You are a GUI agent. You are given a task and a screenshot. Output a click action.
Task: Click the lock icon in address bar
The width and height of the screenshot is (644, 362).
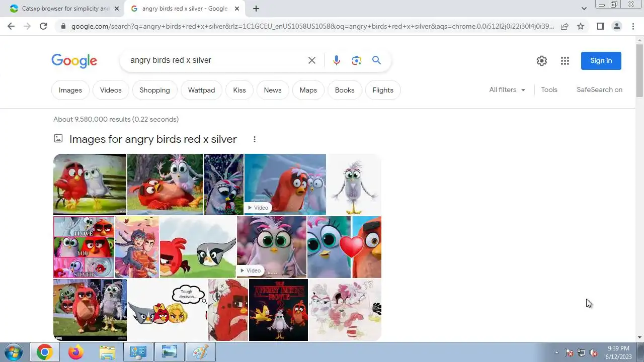click(x=63, y=26)
